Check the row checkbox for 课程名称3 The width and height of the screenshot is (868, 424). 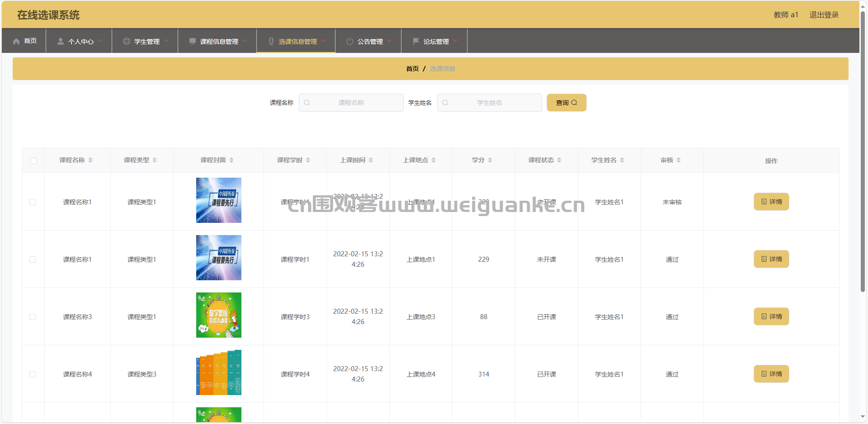pos(33,317)
